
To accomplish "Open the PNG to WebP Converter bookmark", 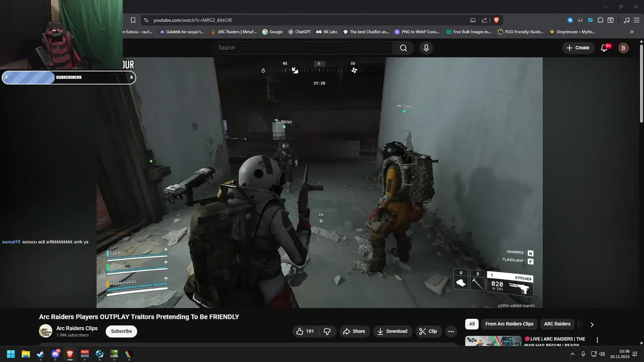I will point(417,32).
